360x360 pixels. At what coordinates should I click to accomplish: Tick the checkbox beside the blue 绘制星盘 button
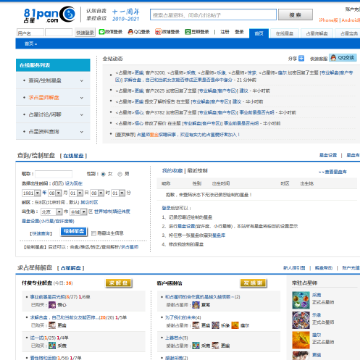[93, 233]
